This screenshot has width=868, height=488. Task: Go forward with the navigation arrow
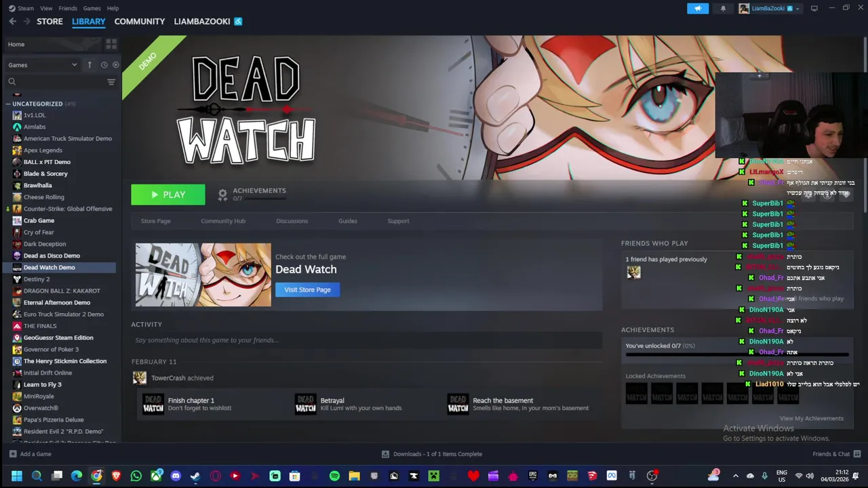pyautogui.click(x=27, y=22)
